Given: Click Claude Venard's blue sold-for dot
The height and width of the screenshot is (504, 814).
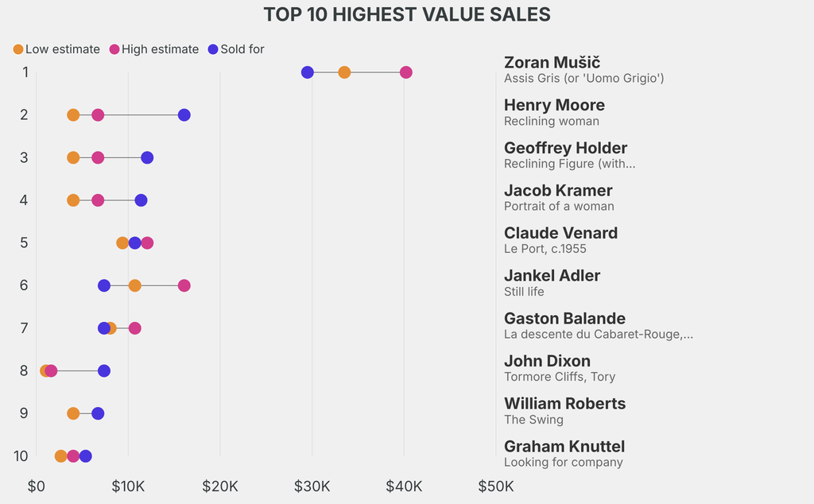Looking at the screenshot, I should [x=135, y=242].
